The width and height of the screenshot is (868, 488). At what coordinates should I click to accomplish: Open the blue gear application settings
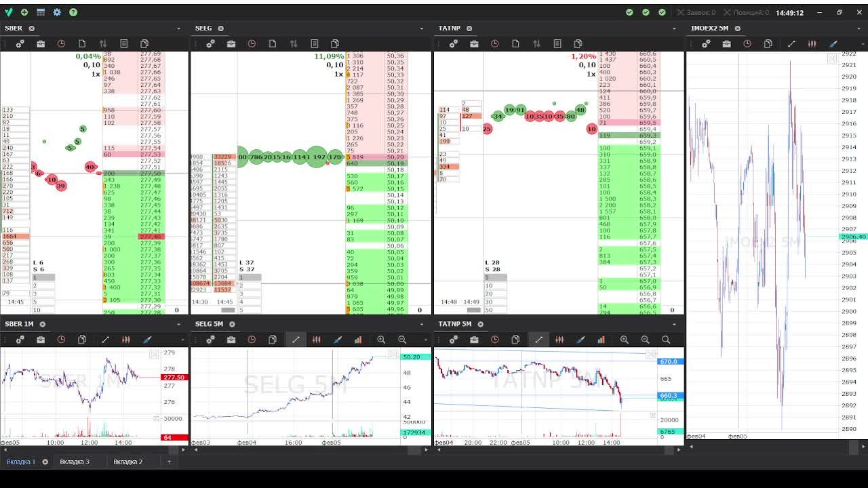pos(57,12)
